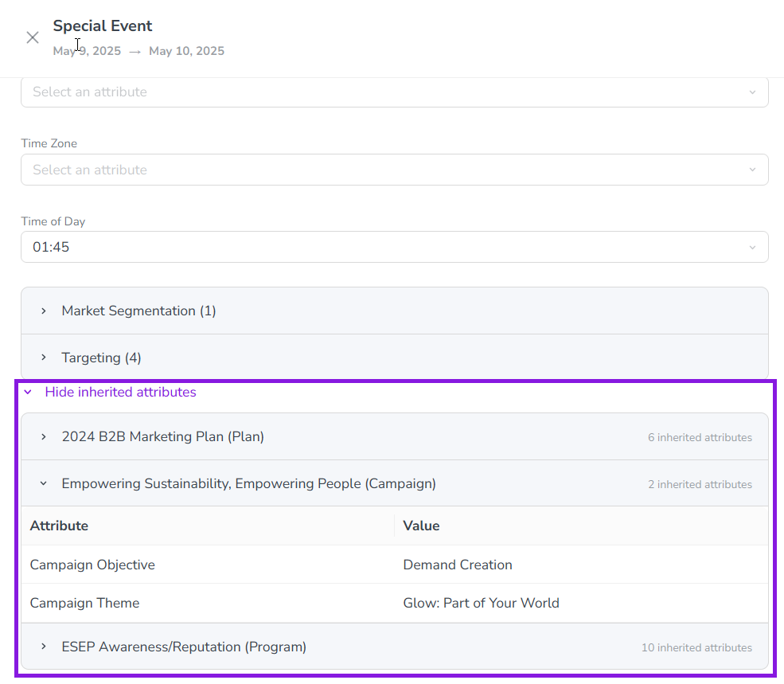Open ESEP Awareness/Reputation (Program) row
The width and height of the screenshot is (784, 684).
click(395, 647)
